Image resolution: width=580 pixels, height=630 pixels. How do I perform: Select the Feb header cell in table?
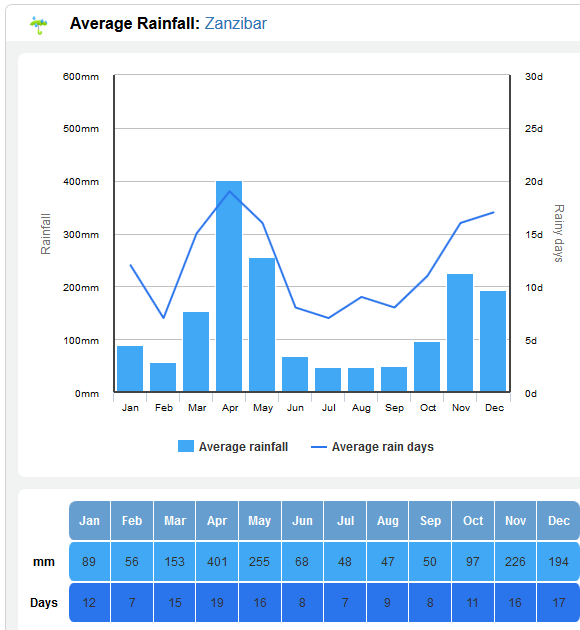pyautogui.click(x=132, y=520)
